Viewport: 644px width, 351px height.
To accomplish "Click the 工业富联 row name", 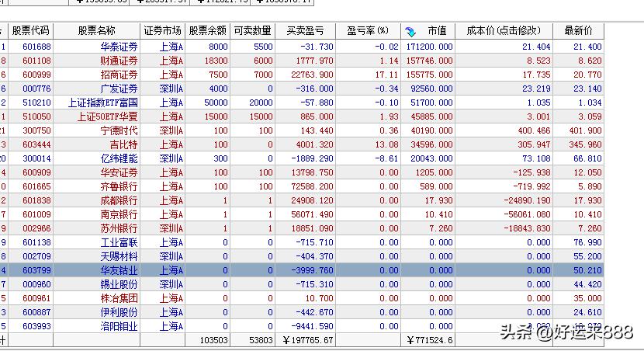I will (119, 242).
